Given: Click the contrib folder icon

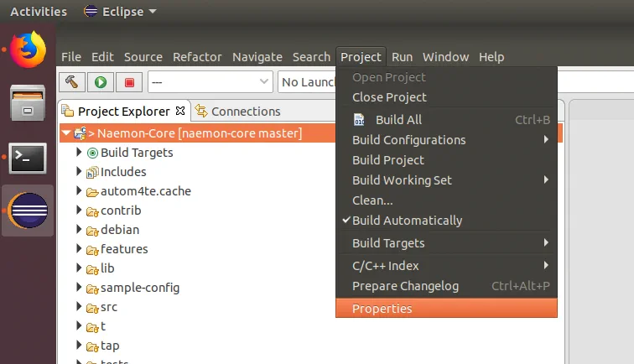Looking at the screenshot, I should 92,211.
